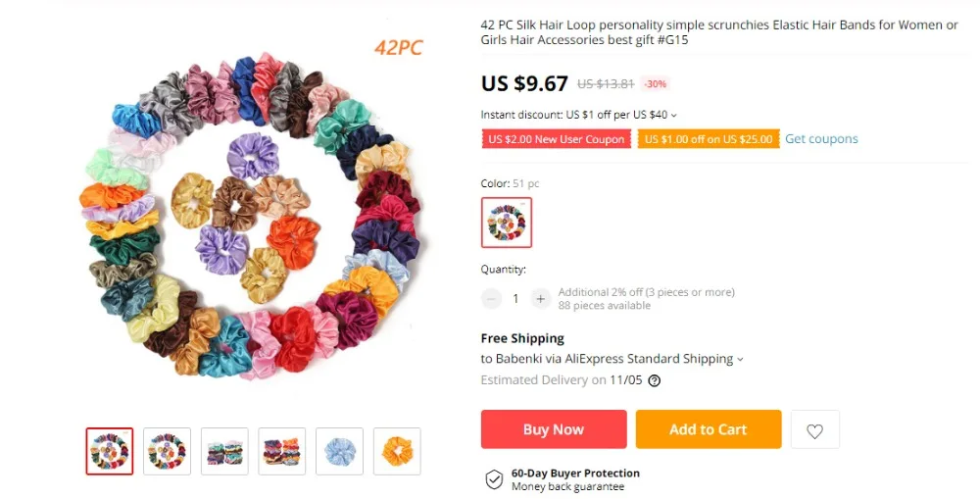Screen dimensions: 980x499
Task: Open the Get coupons link
Action: [821, 139]
